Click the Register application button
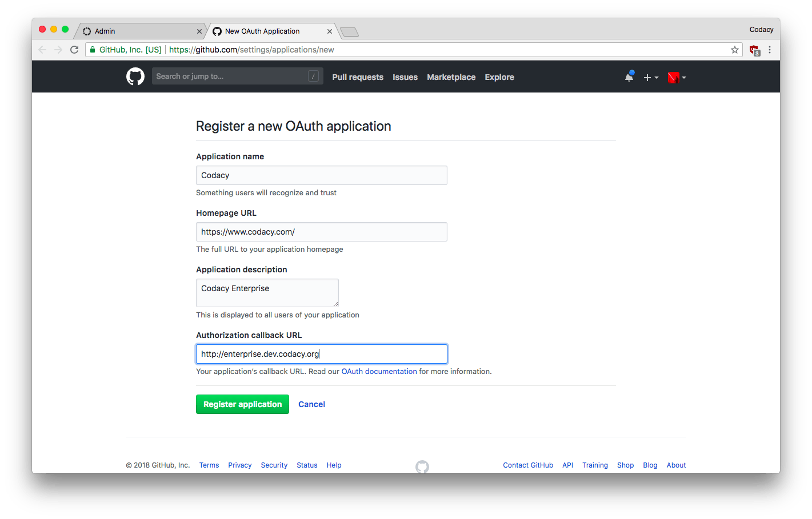This screenshot has width=812, height=519. click(x=242, y=404)
